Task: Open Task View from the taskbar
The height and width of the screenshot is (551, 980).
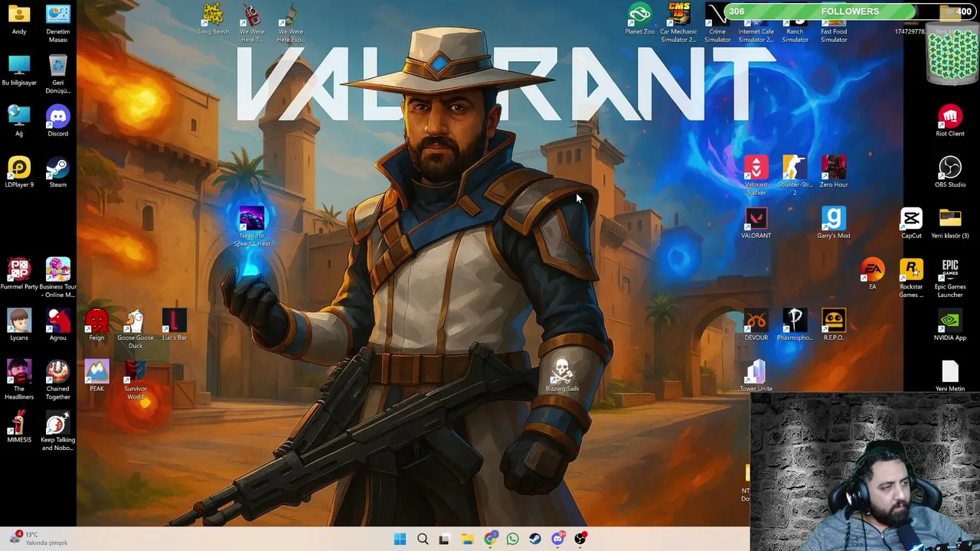Action: (x=444, y=540)
